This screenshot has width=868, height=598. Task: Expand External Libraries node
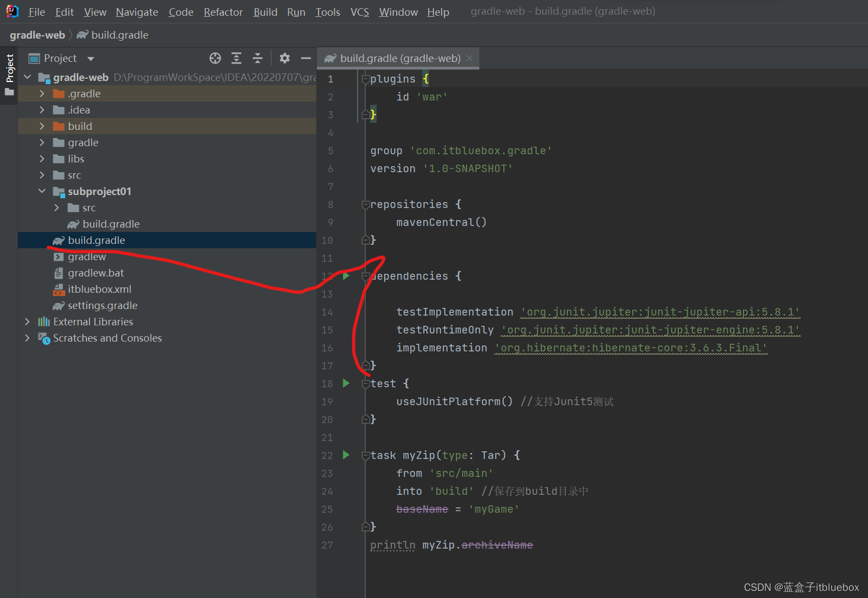(x=27, y=322)
